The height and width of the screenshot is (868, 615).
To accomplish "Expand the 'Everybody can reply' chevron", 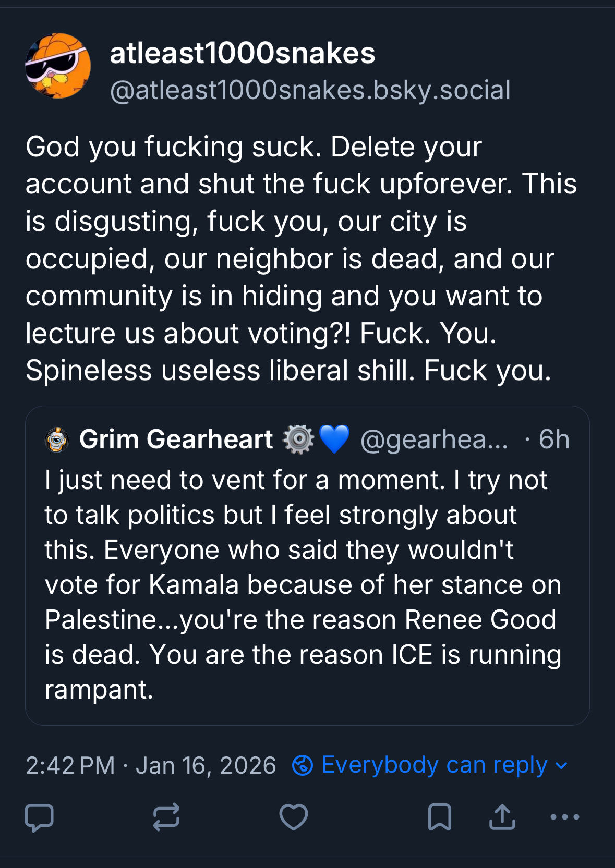I will (562, 766).
